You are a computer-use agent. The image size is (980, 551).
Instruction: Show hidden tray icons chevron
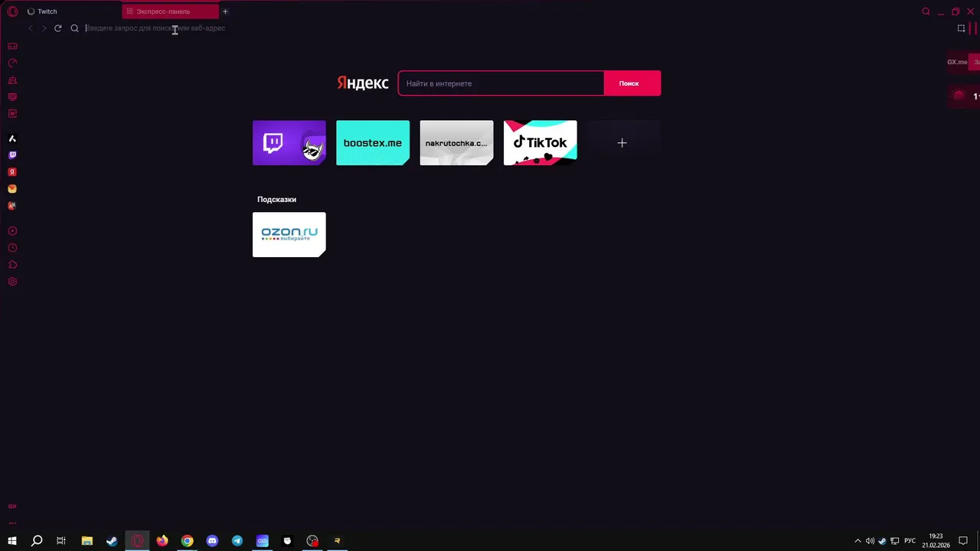(857, 541)
